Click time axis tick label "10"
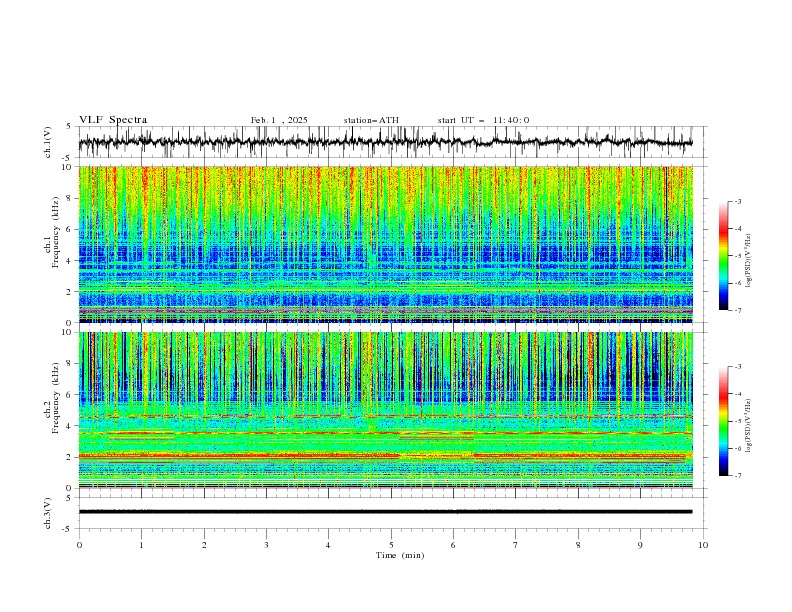The height and width of the screenshot is (612, 792). click(703, 545)
